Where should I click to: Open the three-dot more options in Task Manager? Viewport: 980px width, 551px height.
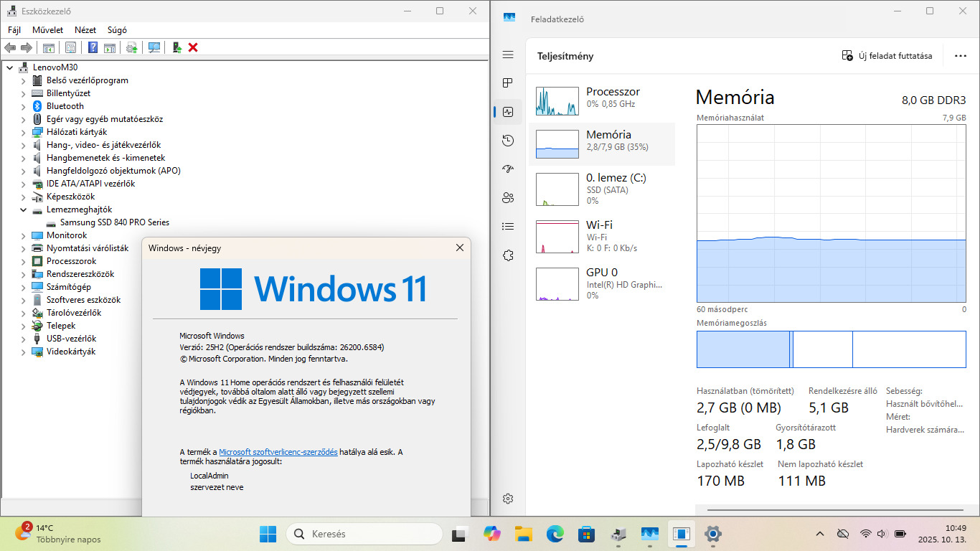click(x=961, y=56)
